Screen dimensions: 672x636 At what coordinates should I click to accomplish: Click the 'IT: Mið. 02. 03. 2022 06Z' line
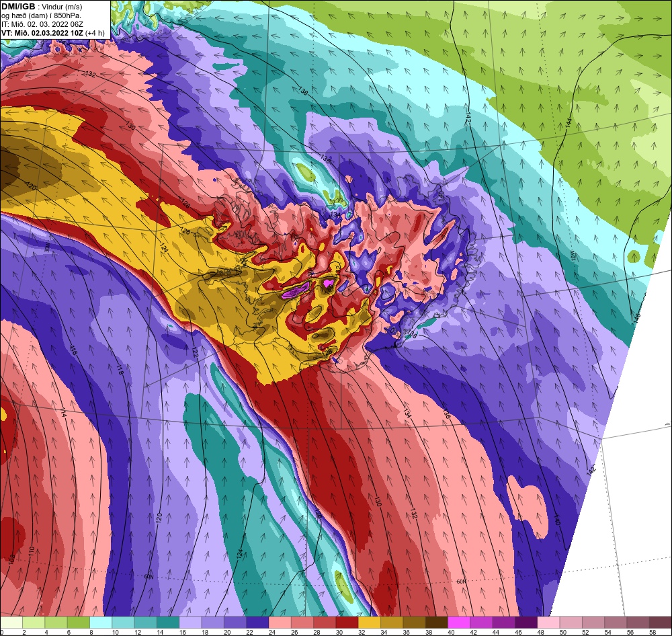41,24
